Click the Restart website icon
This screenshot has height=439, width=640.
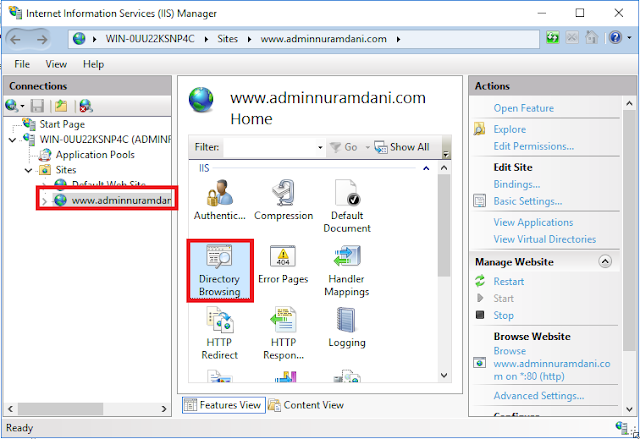click(x=480, y=281)
